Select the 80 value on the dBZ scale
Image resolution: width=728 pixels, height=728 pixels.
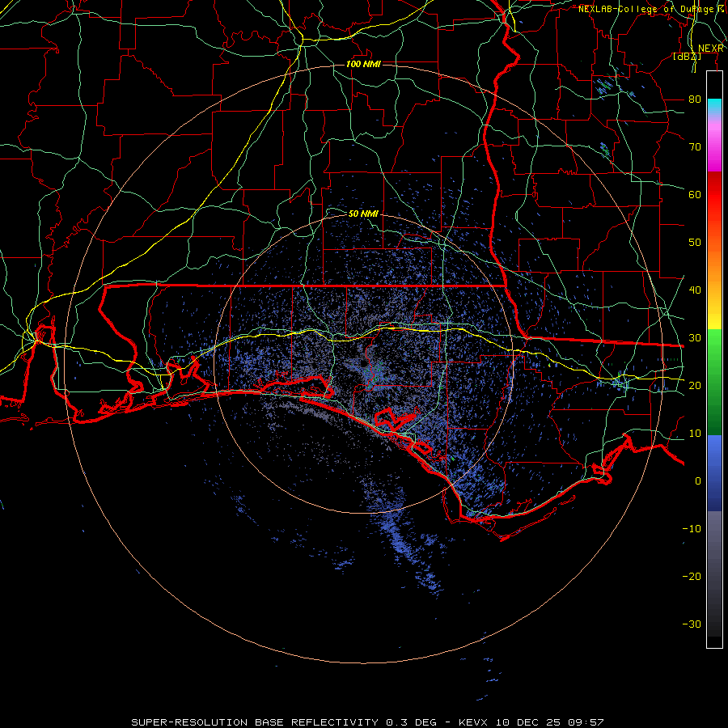coord(695,99)
